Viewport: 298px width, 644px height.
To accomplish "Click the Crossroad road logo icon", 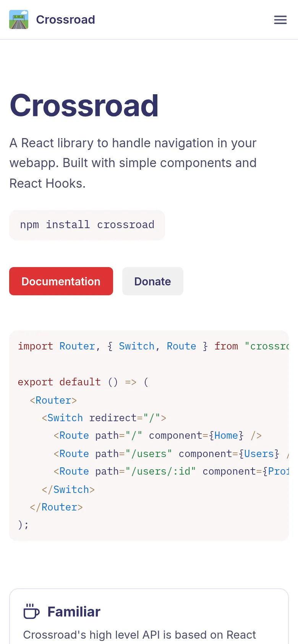I will point(19,19).
